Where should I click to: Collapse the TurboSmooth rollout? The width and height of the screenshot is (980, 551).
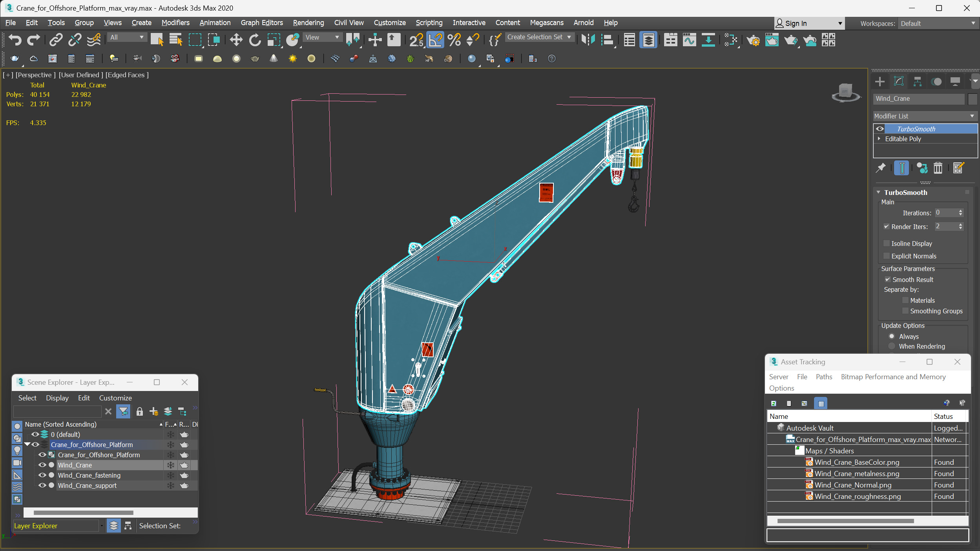point(879,193)
